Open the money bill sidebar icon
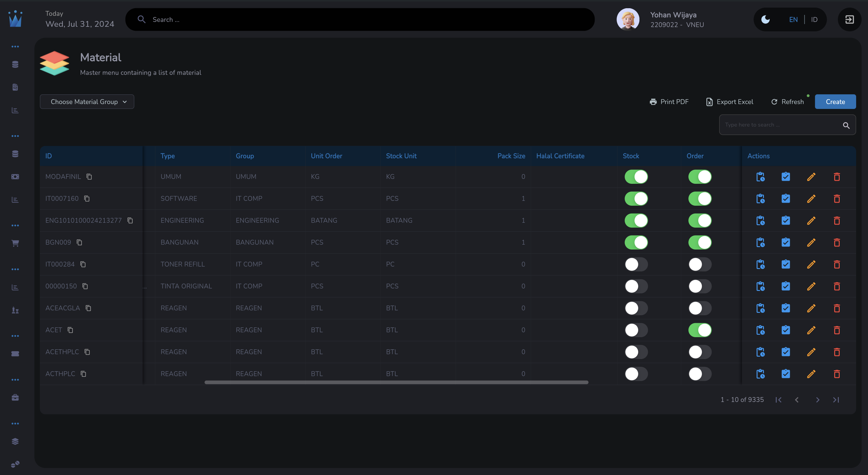The width and height of the screenshot is (868, 475). (x=15, y=176)
